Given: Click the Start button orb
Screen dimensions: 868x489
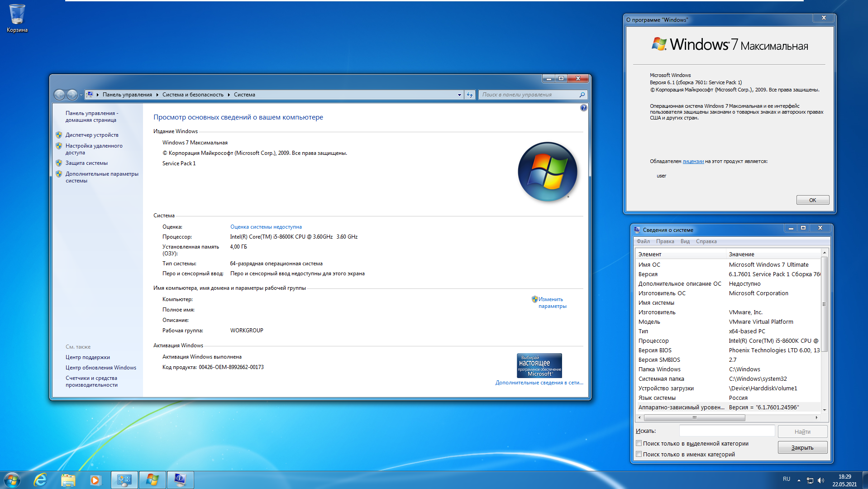Looking at the screenshot, I should pyautogui.click(x=12, y=480).
